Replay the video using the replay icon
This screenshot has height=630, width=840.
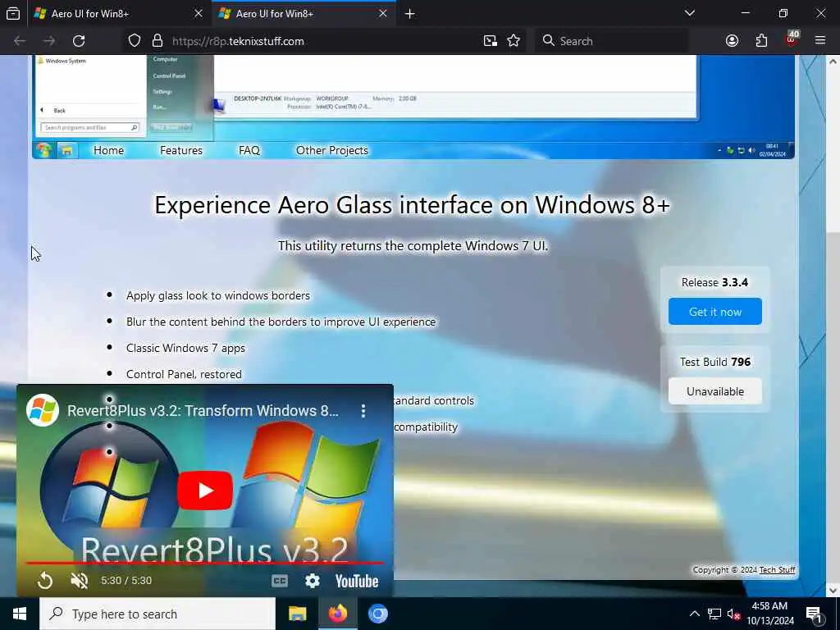click(45, 580)
